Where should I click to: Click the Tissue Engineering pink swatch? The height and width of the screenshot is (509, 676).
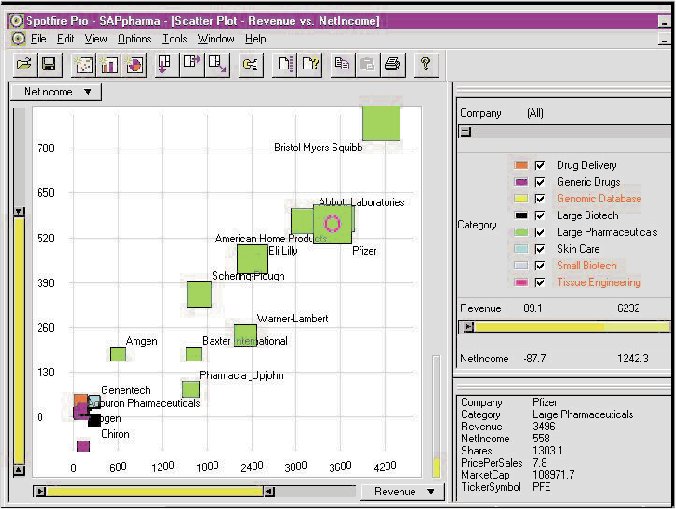pyautogui.click(x=521, y=282)
